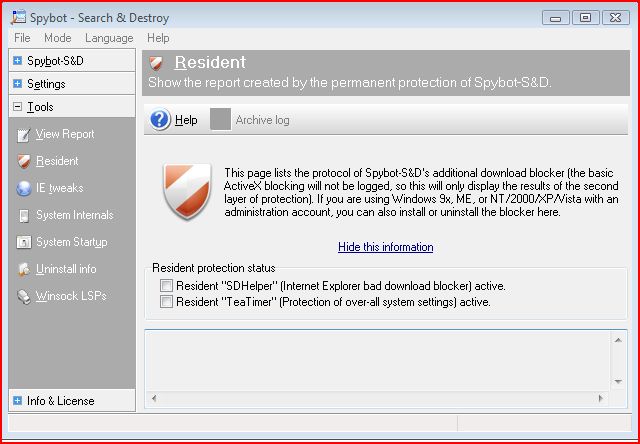This screenshot has height=444, width=640.
Task: Expand the Settings section
Action: tap(17, 84)
